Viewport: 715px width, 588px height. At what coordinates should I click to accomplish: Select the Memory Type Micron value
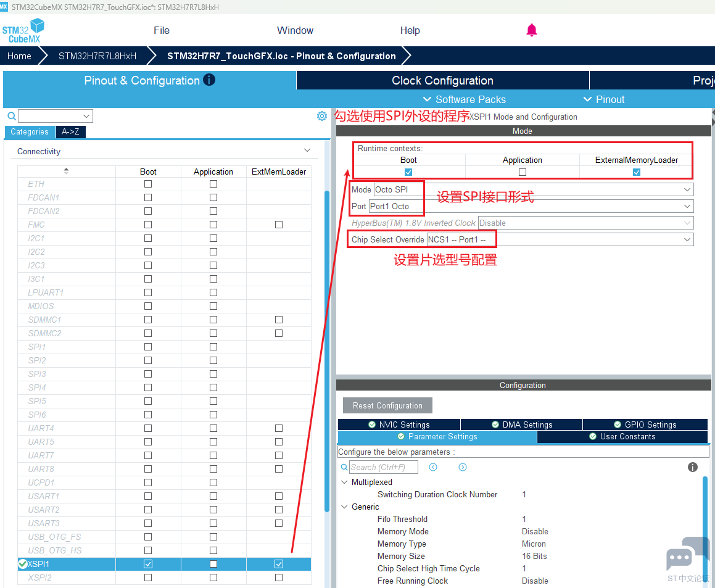[534, 544]
